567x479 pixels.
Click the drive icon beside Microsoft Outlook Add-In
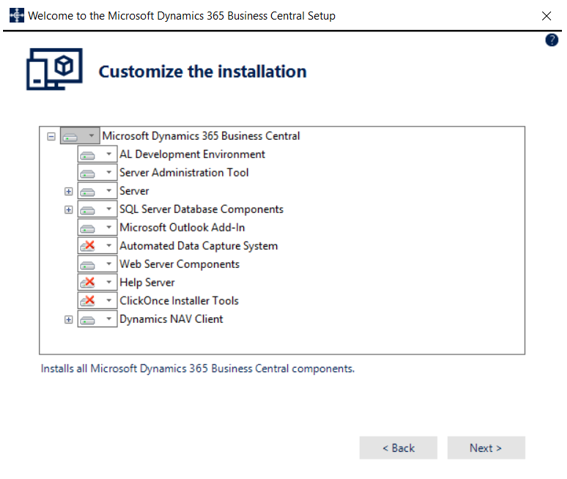88,228
